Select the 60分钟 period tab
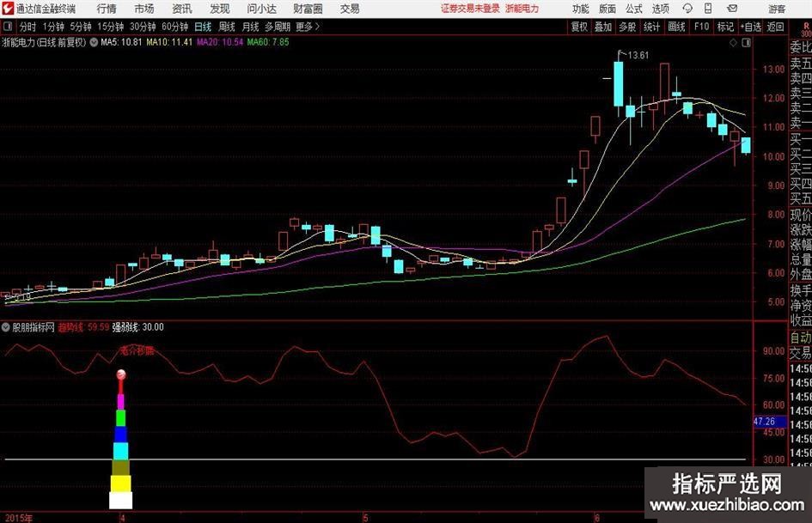 [174, 27]
